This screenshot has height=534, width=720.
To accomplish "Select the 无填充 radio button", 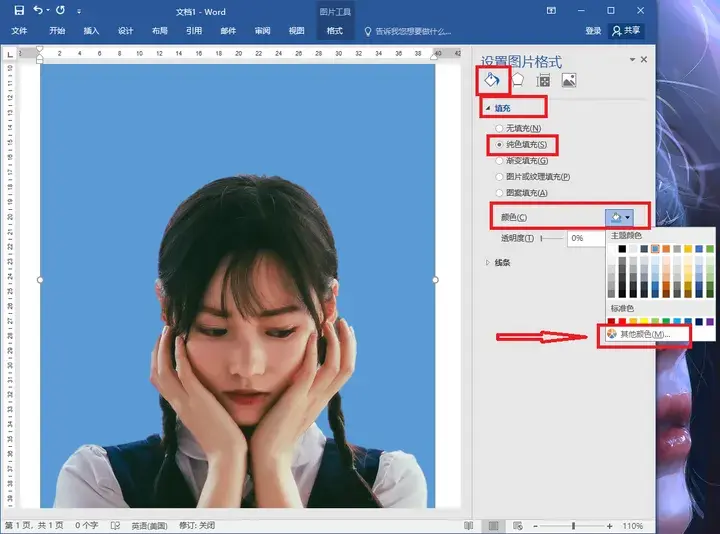I will coord(499,129).
